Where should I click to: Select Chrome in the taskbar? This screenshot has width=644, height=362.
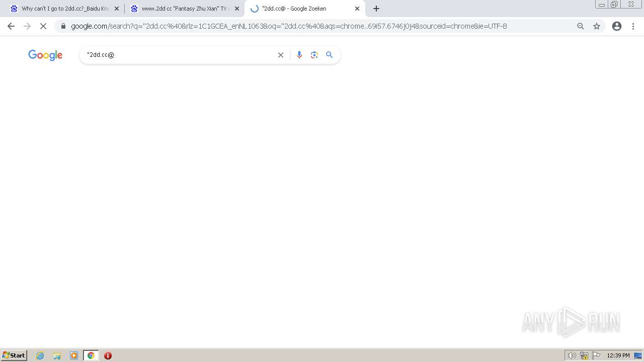(x=91, y=355)
